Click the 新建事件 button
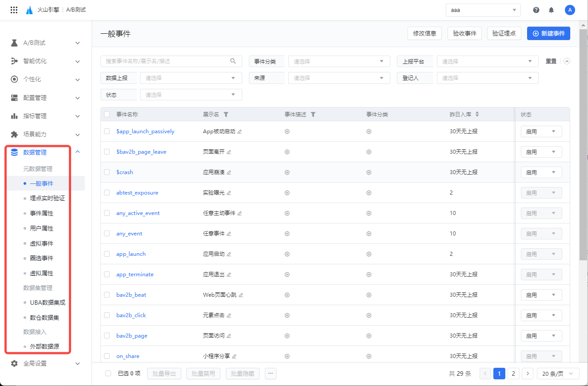This screenshot has height=386, width=588. 548,33
